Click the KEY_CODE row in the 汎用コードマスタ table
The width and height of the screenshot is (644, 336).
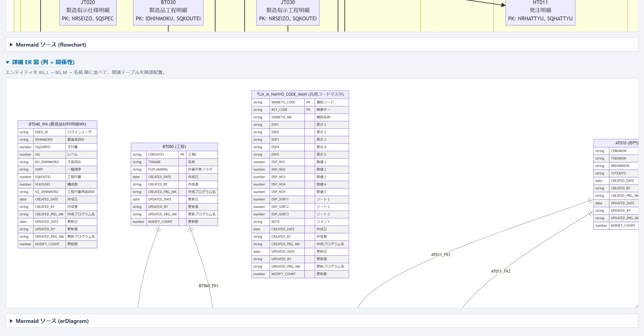point(300,110)
